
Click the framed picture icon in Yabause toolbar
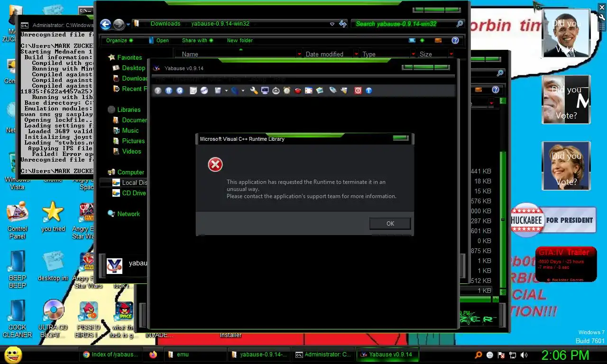tap(309, 91)
